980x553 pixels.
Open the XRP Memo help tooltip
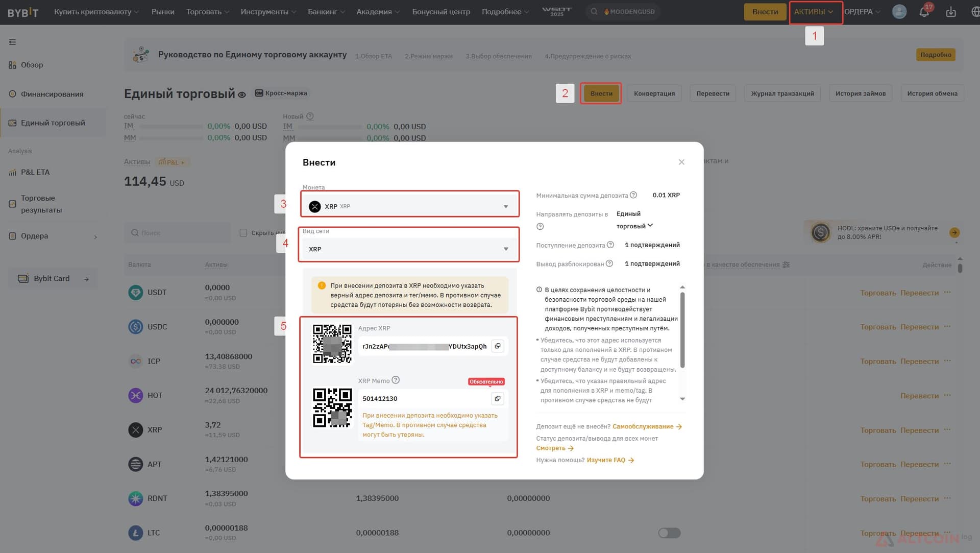[396, 380]
